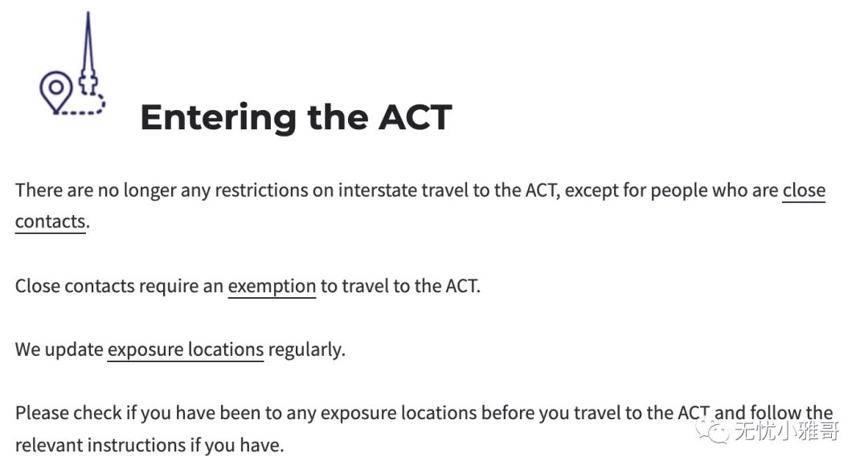868x469 pixels.
Task: Click the WeChat logo watermark
Action: click(712, 430)
